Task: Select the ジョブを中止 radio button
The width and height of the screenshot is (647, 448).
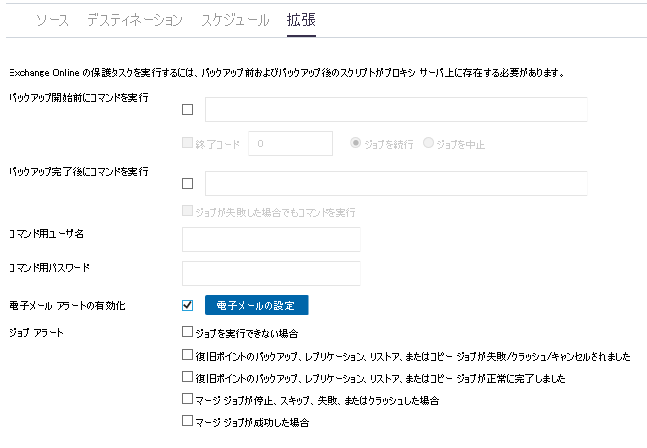Action: tap(428, 143)
